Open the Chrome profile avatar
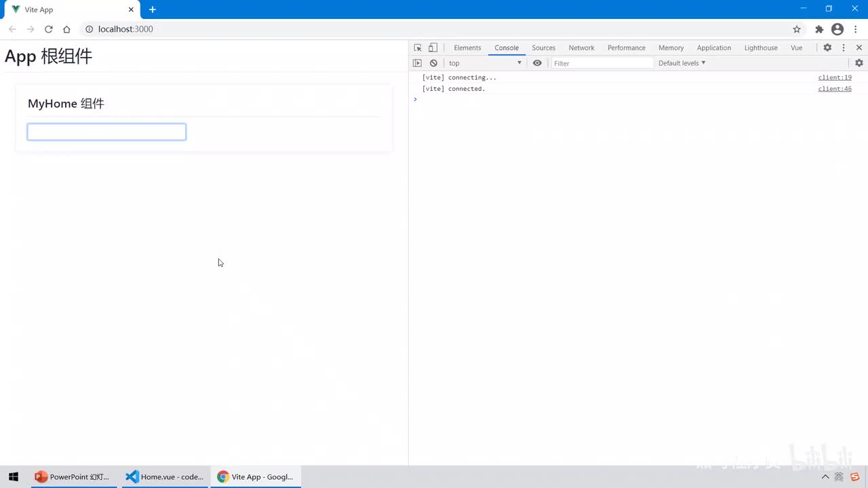 click(x=837, y=29)
